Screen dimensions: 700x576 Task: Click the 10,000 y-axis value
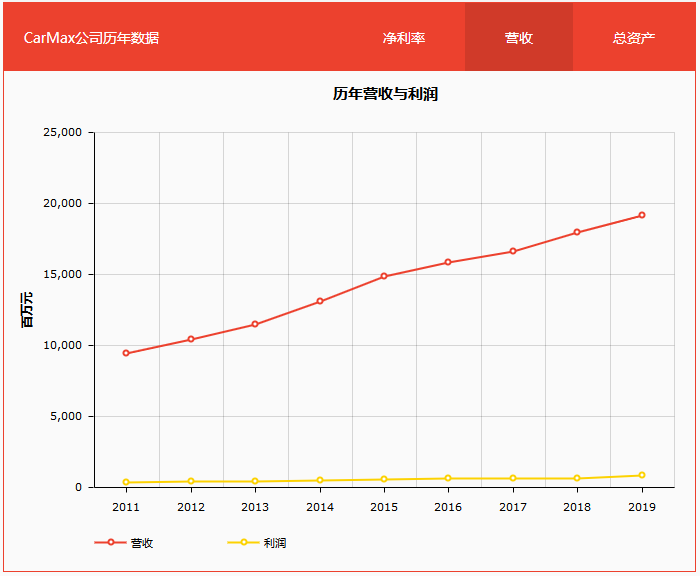pyautogui.click(x=62, y=345)
